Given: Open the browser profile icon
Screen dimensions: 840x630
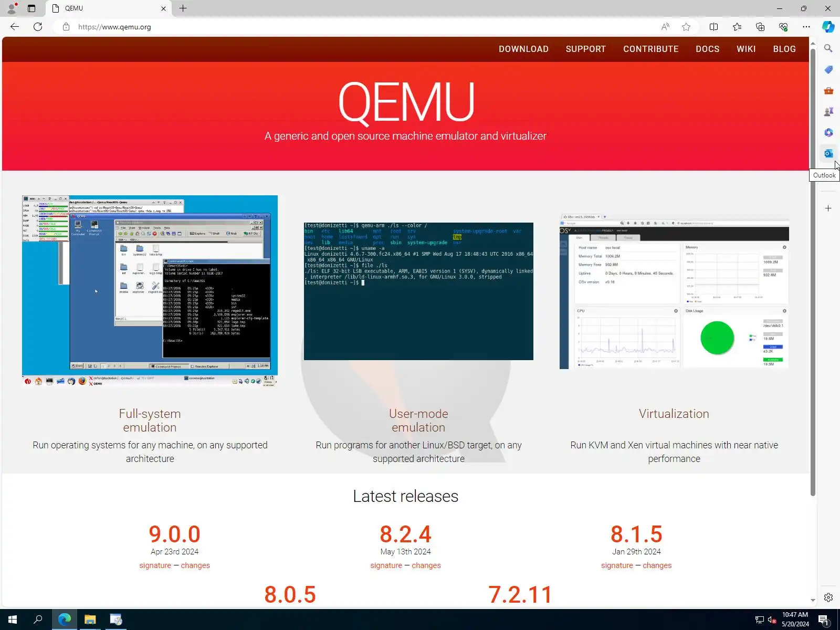Looking at the screenshot, I should click(12, 8).
